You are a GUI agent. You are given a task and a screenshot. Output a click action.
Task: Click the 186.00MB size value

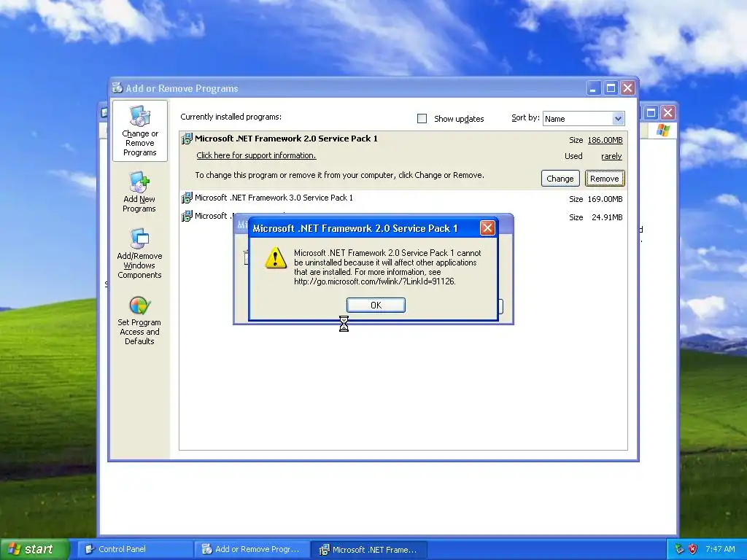pos(605,140)
